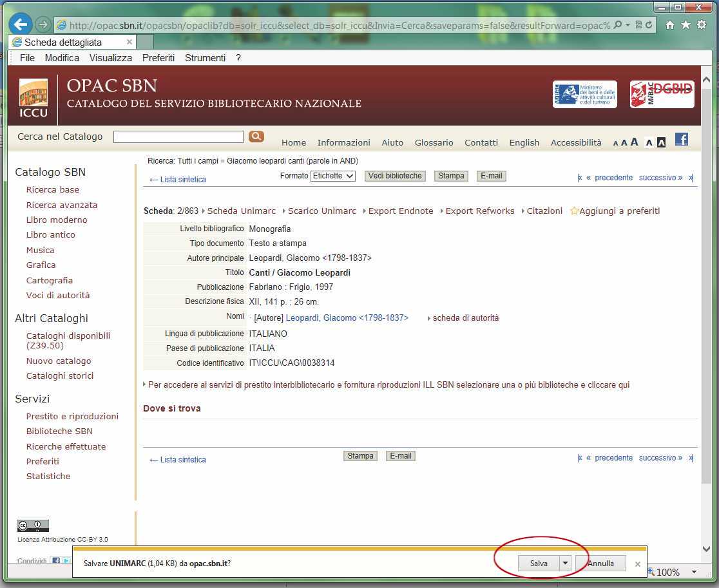Click Export Endnote link
Image resolution: width=719 pixels, height=588 pixels.
[401, 211]
